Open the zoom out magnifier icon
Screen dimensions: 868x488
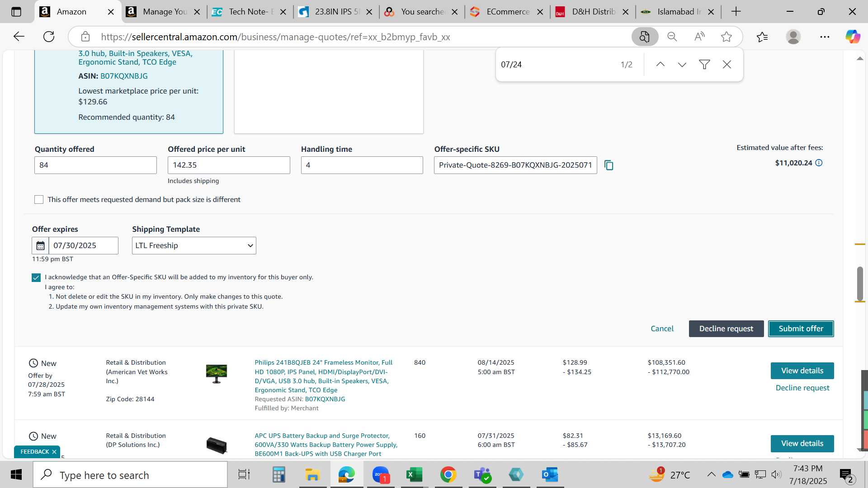(672, 37)
